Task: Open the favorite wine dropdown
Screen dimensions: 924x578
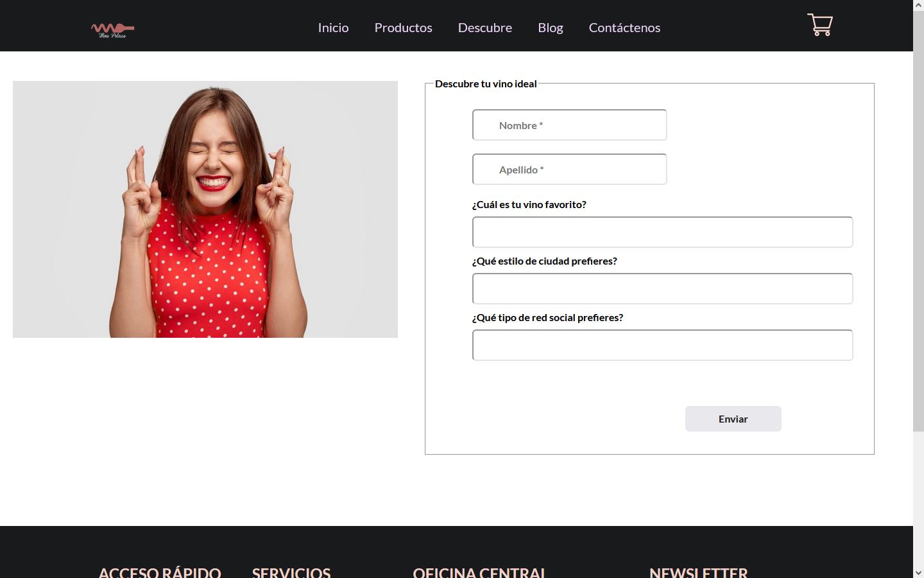Action: (x=662, y=232)
